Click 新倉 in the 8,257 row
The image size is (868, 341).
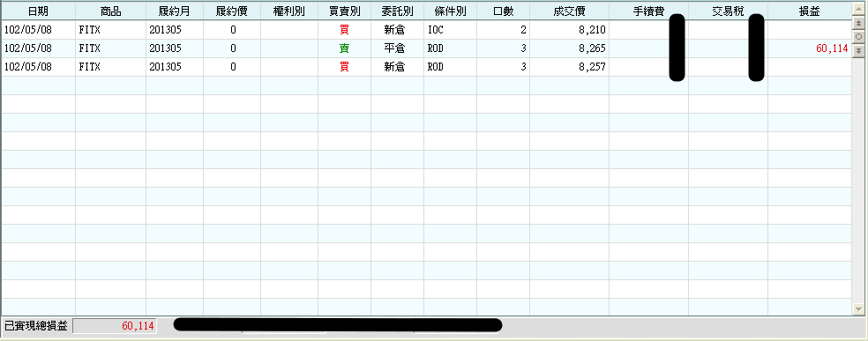394,67
